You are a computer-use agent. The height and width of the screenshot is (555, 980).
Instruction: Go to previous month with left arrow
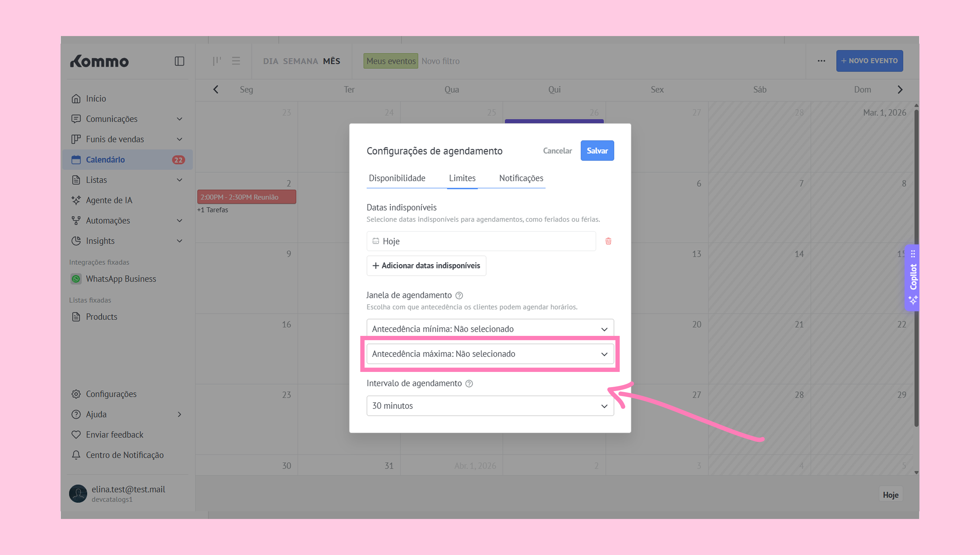tap(216, 90)
